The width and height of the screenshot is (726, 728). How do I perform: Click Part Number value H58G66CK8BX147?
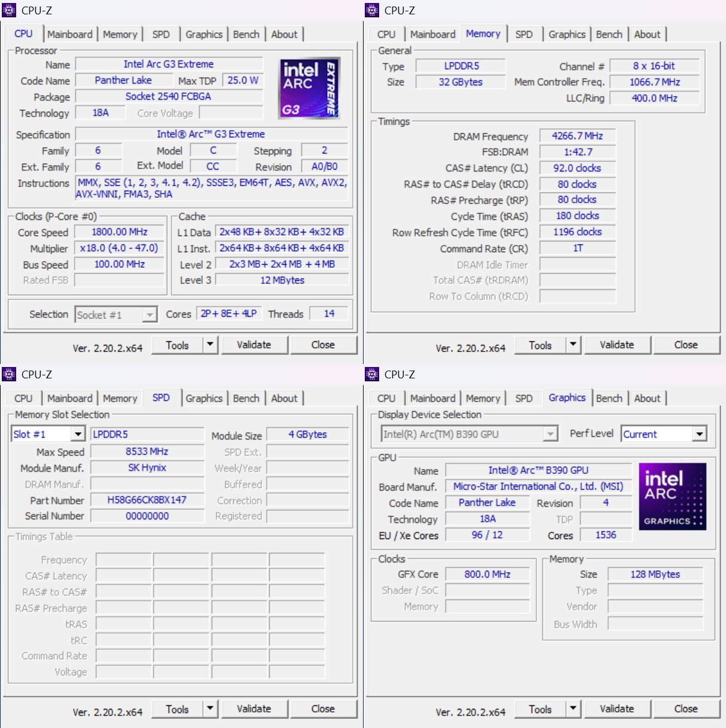(147, 500)
